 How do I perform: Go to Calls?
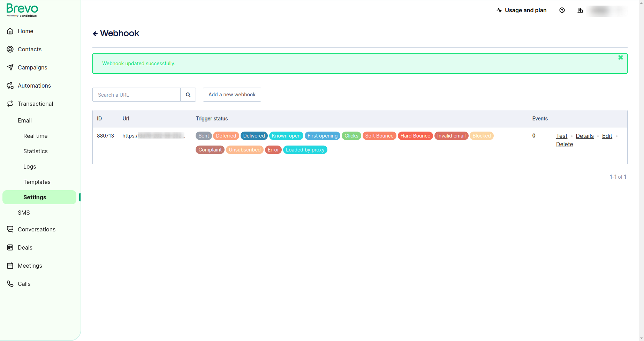pyautogui.click(x=24, y=284)
